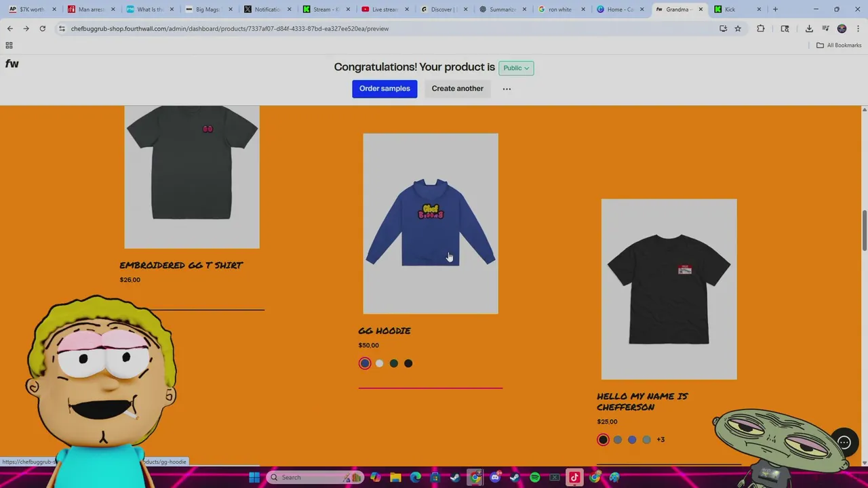868x488 pixels.
Task: Bookmark this page with the star icon
Action: [x=738, y=28]
